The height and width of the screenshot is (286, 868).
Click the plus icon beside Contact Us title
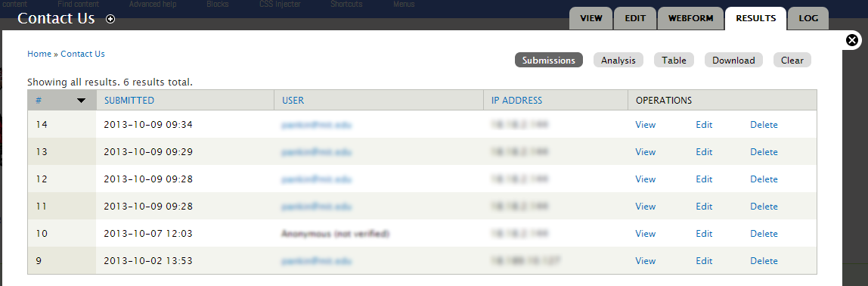pyautogui.click(x=110, y=20)
